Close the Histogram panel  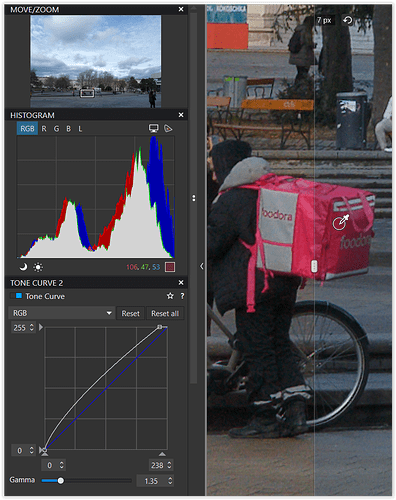pos(181,115)
